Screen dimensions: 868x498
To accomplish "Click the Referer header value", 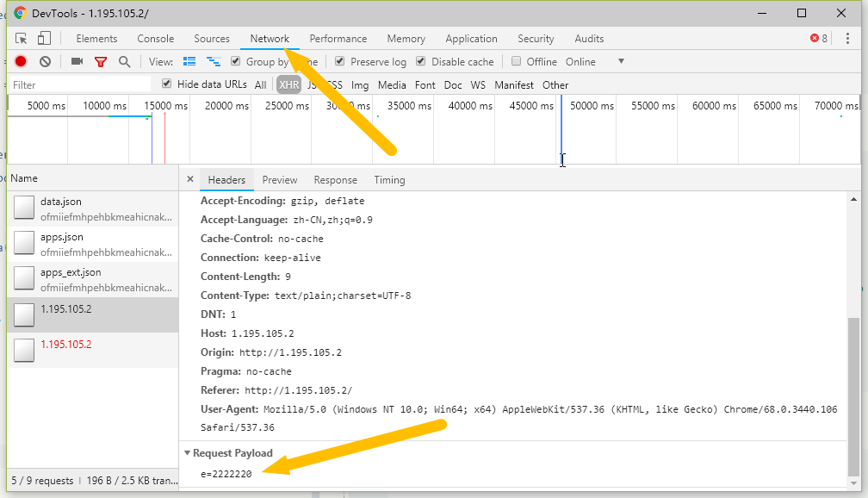I will (298, 390).
